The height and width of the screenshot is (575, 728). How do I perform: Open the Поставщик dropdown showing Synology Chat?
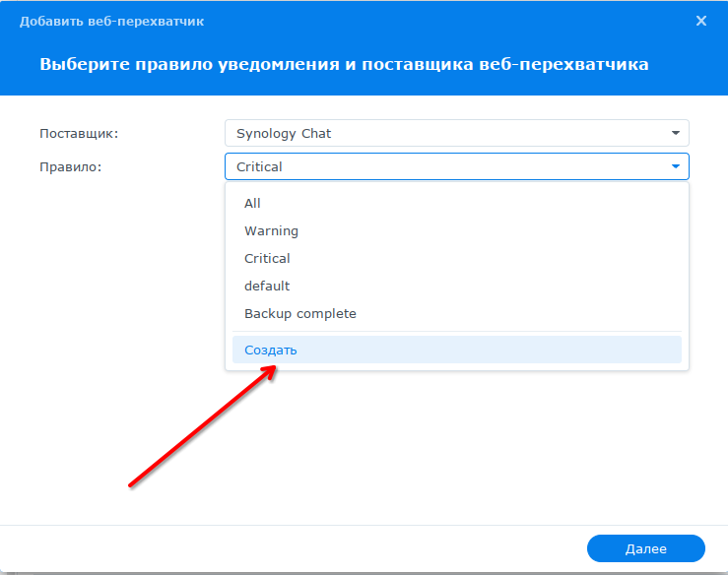[457, 133]
